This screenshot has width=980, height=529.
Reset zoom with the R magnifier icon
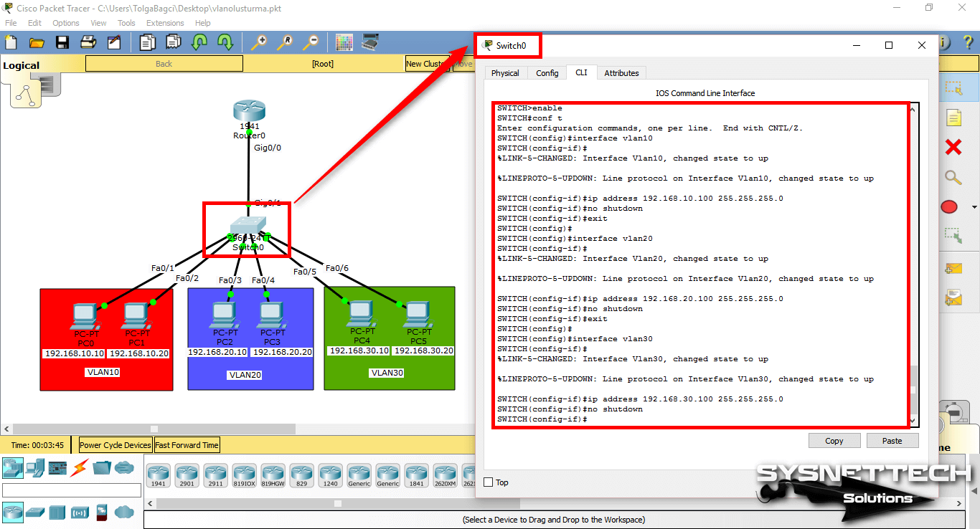coord(285,42)
